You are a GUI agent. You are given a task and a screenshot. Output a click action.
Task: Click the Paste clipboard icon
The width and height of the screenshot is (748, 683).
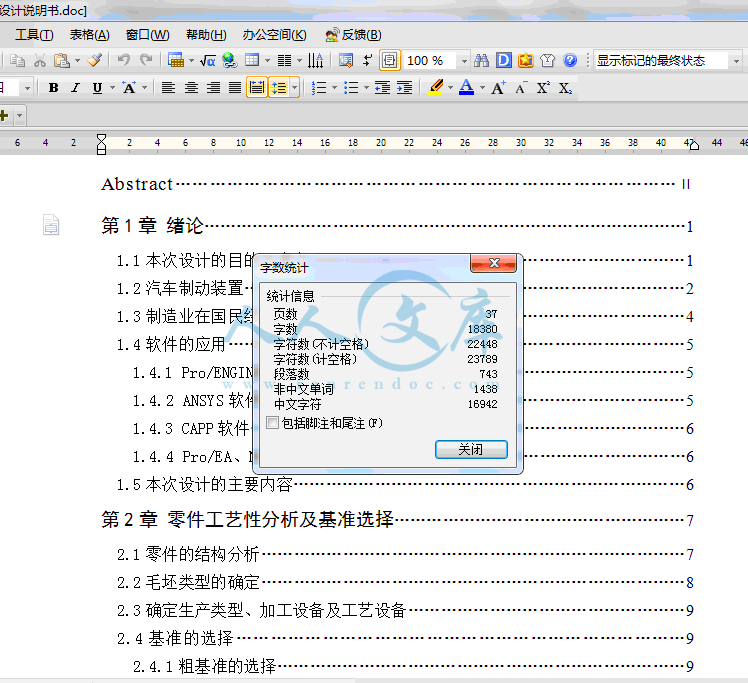click(62, 61)
